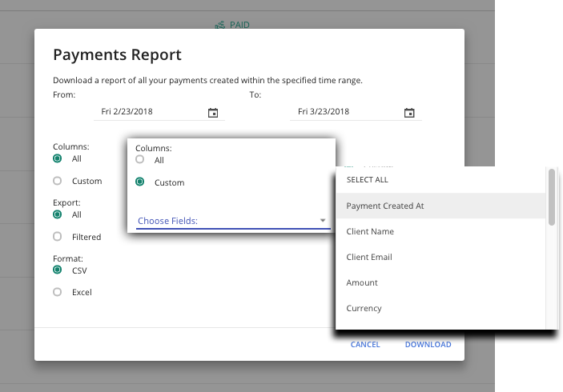563x392 pixels.
Task: Click the DOWNLOAD button
Action: 428,344
